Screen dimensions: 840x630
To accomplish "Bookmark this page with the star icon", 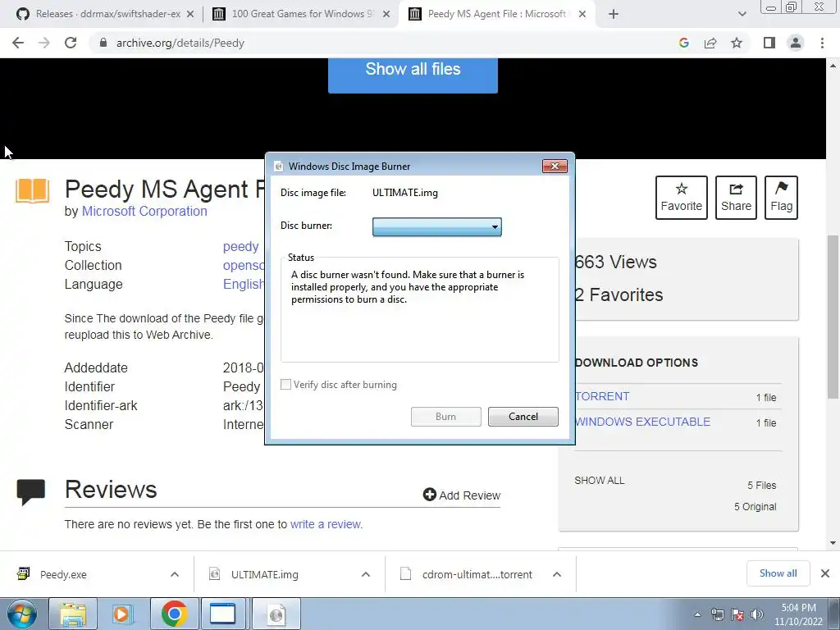I will tap(737, 43).
